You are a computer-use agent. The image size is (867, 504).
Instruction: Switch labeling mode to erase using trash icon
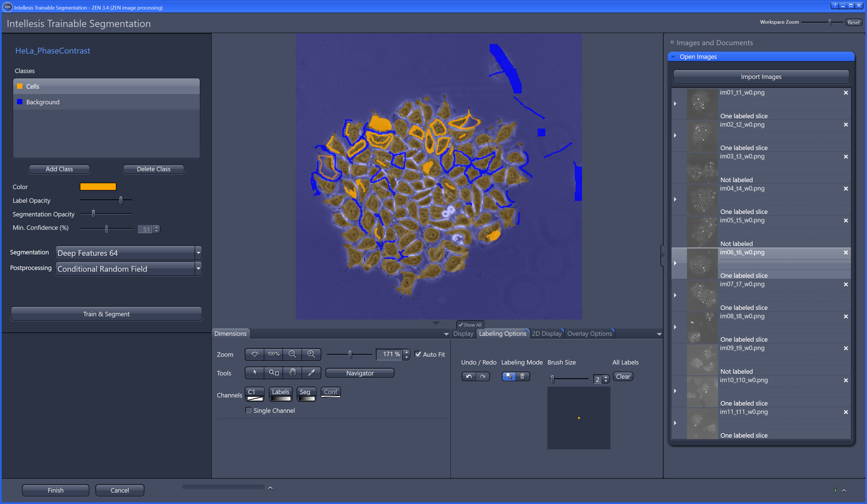[x=523, y=376]
